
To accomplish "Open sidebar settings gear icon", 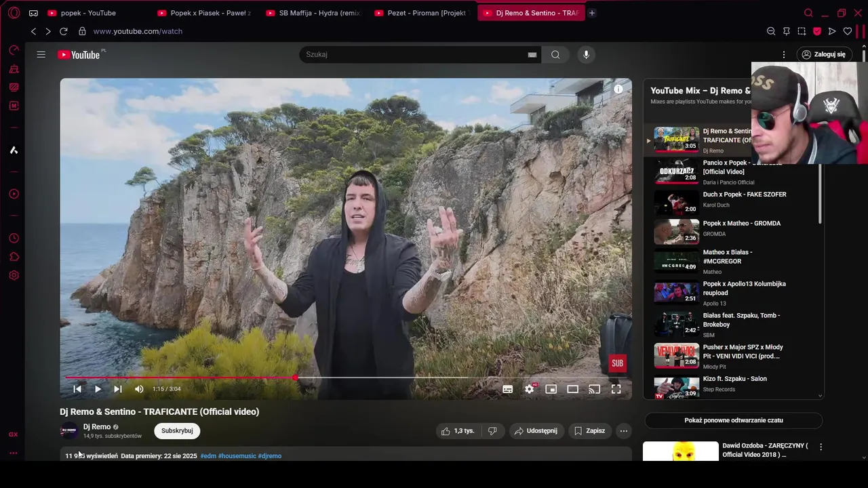I will pyautogui.click(x=14, y=276).
